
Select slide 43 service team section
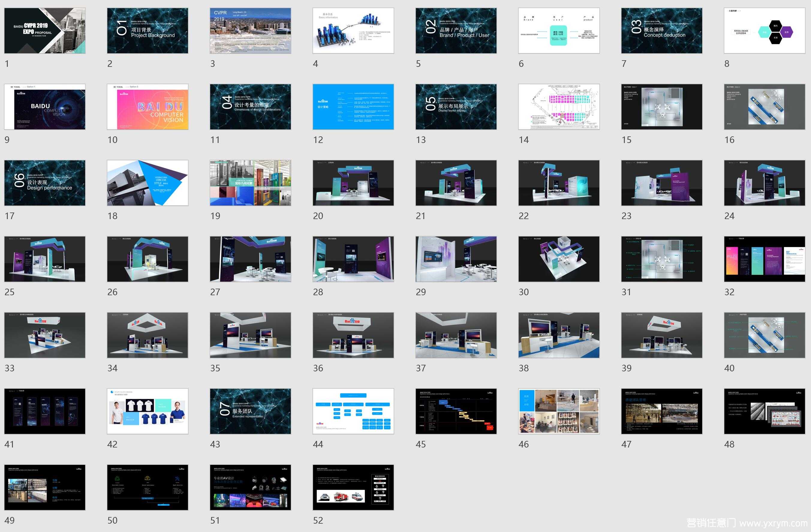[250, 411]
